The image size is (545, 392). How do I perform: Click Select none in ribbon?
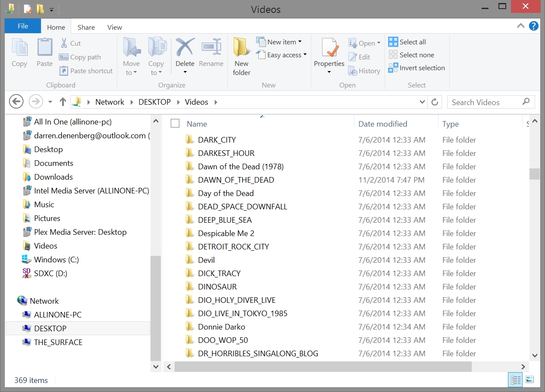pos(412,55)
